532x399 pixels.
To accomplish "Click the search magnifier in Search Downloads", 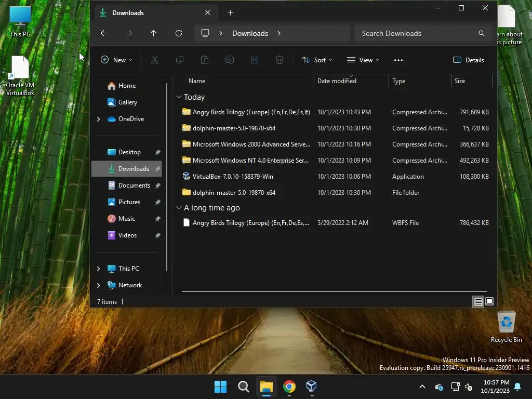I will pos(482,33).
